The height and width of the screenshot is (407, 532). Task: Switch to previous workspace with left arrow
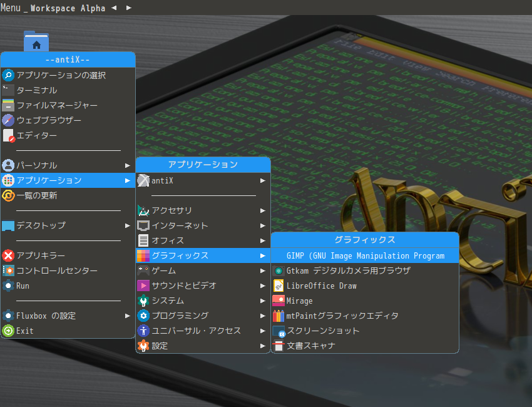pyautogui.click(x=114, y=8)
